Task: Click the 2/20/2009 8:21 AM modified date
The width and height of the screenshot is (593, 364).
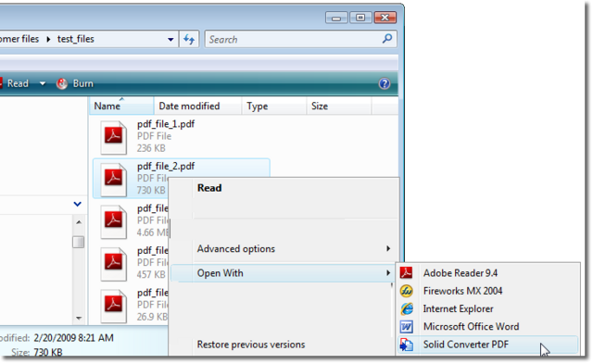Action: [x=73, y=337]
